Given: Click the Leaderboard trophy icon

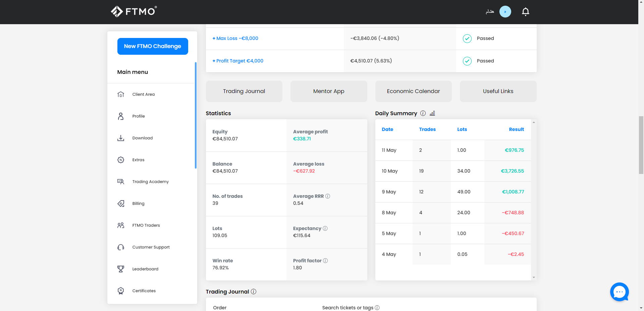Looking at the screenshot, I should click(x=121, y=269).
